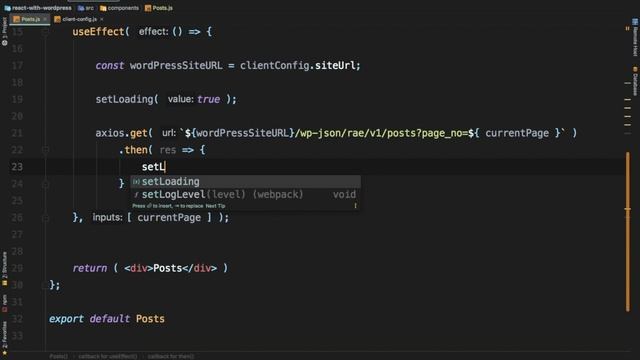Click siteUrl property on line 17
This screenshot has height=360, width=640.
336,66
